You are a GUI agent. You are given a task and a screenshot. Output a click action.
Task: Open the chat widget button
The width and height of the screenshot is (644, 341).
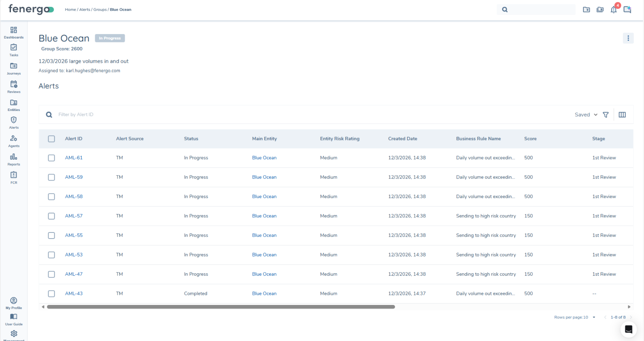coord(628,329)
